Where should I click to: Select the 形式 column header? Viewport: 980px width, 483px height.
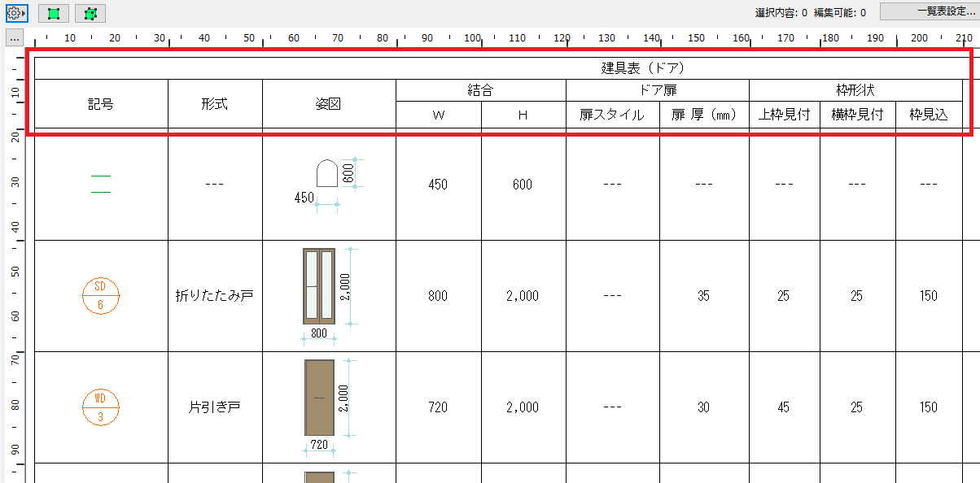coord(215,103)
